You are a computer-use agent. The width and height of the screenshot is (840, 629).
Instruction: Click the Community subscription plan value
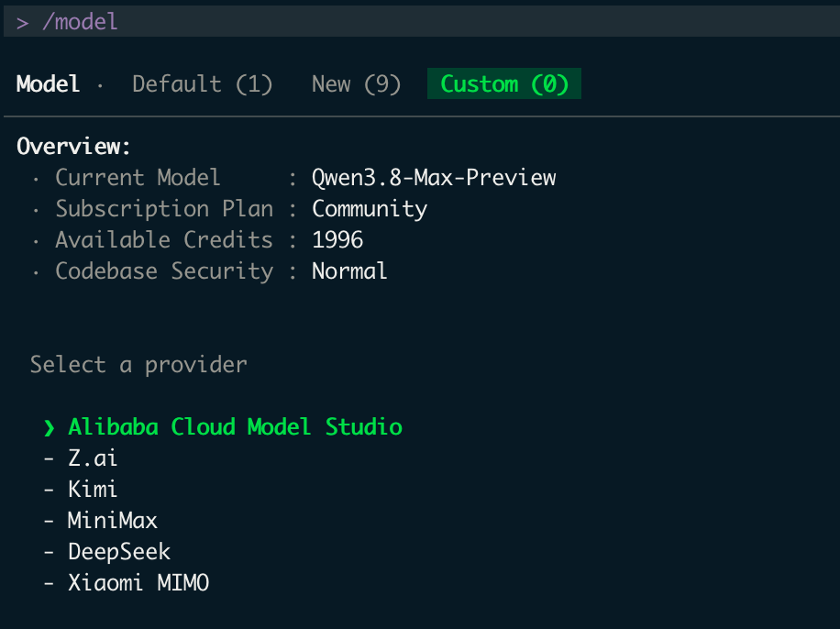370,209
